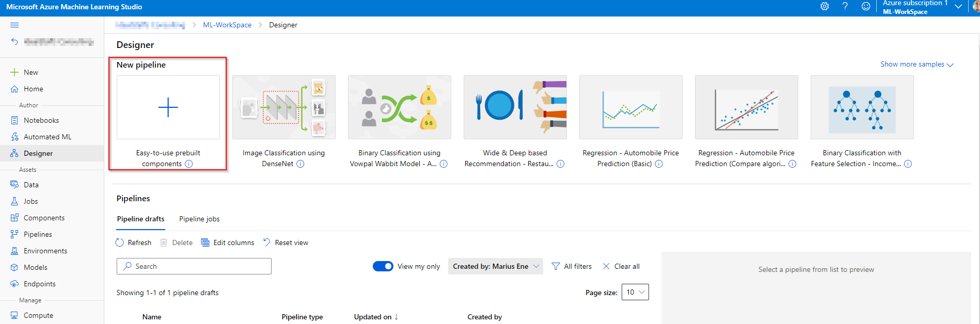The width and height of the screenshot is (980, 324).
Task: Open the Created by: Marius Ene dropdown
Action: (x=495, y=266)
